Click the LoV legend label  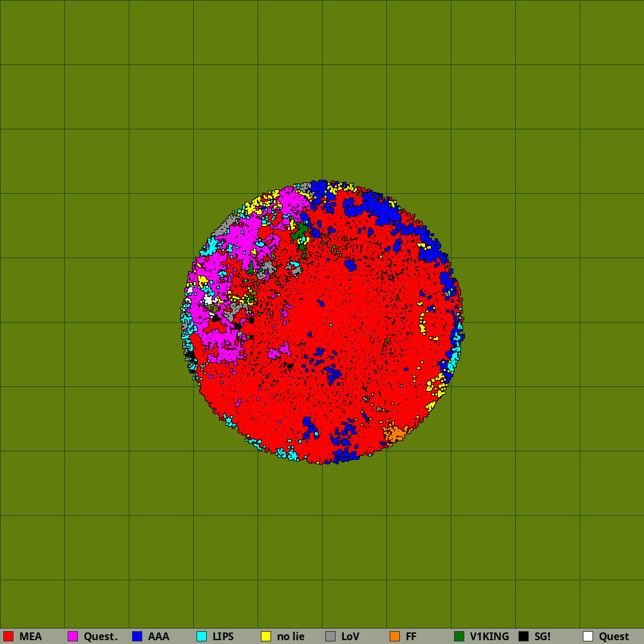350,636
